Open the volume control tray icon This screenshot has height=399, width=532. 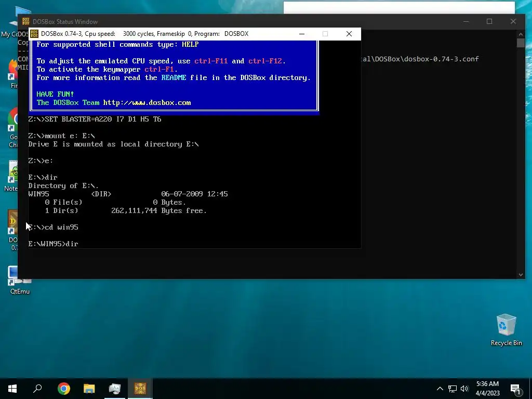464,389
